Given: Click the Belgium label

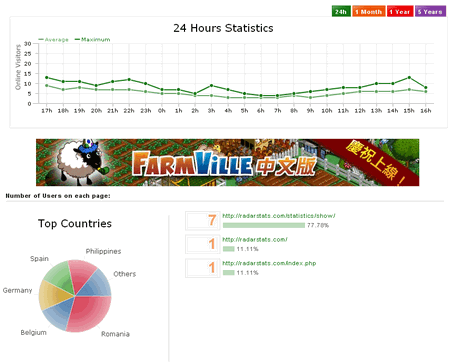Looking at the screenshot, I should point(33,332).
